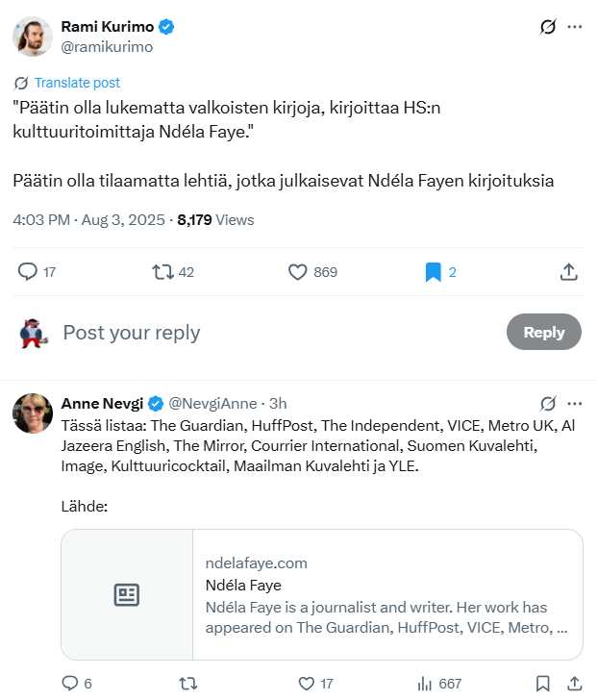Open Anne Nevgi's profile avatar
This screenshot has height=700, width=597.
[x=32, y=413]
